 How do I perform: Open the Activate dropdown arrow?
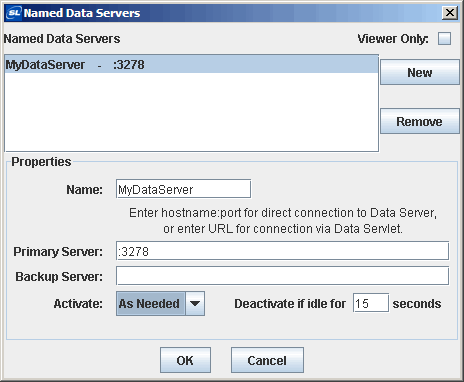(x=195, y=304)
